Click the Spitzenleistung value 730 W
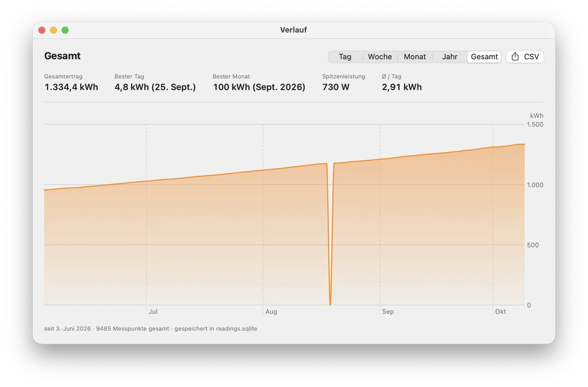Screen dimensions: 588x387 [336, 87]
